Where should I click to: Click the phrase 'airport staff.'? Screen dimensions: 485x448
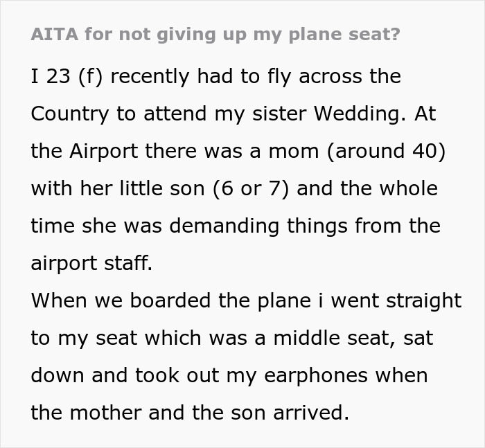point(91,263)
